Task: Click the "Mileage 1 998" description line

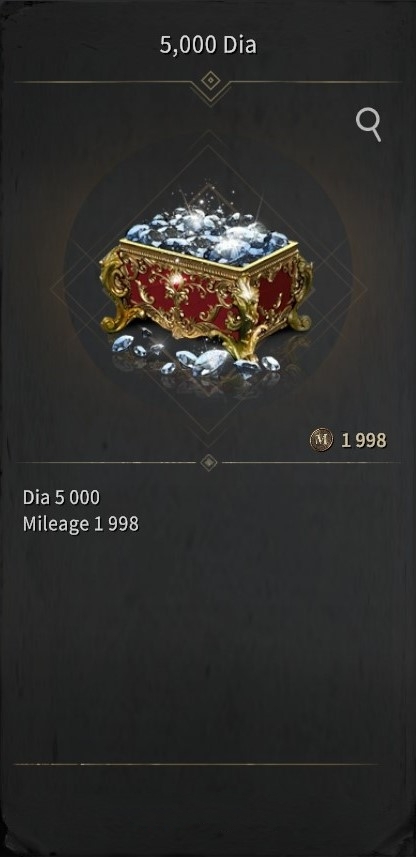Action: pyautogui.click(x=80, y=524)
